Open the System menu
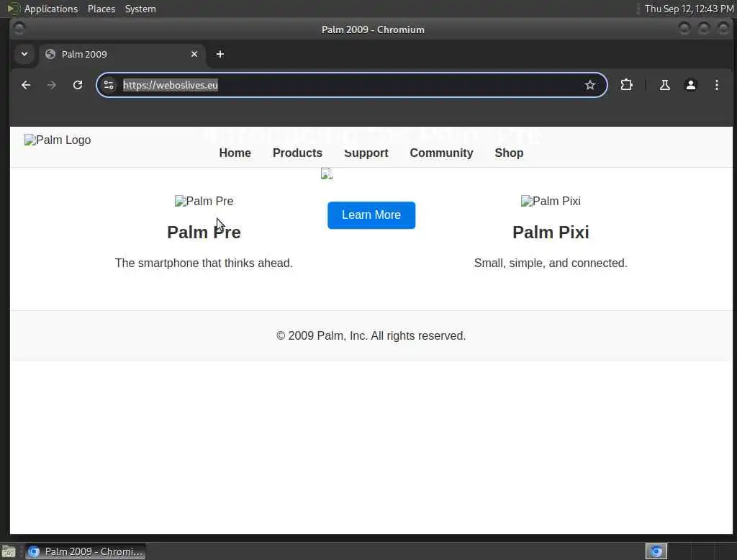Viewport: 737px width, 560px height. (x=140, y=9)
